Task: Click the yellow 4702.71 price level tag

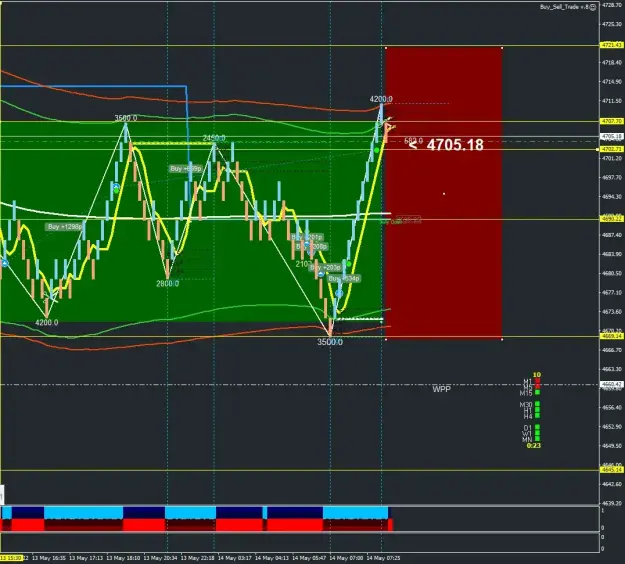Action: [x=612, y=149]
